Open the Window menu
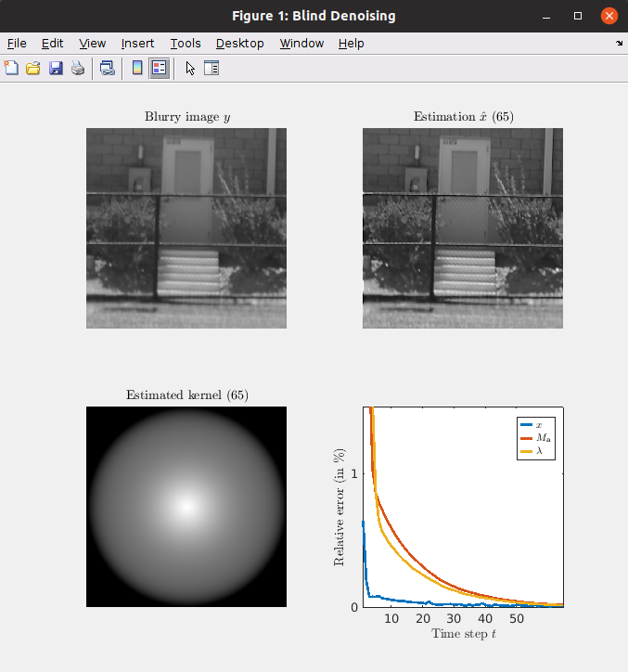Image resolution: width=628 pixels, height=672 pixels. point(301,44)
